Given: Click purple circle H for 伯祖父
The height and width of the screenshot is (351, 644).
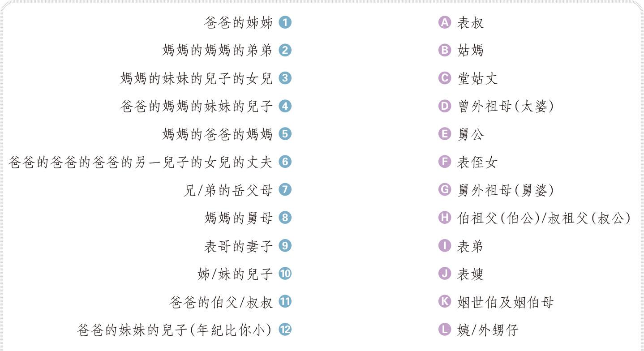Looking at the screenshot, I should [444, 218].
